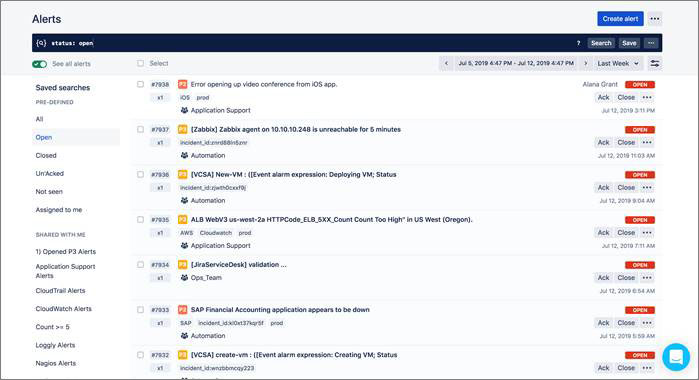
Task: Click the date range Jul 5 - Jul 12 display
Action: 516,64
